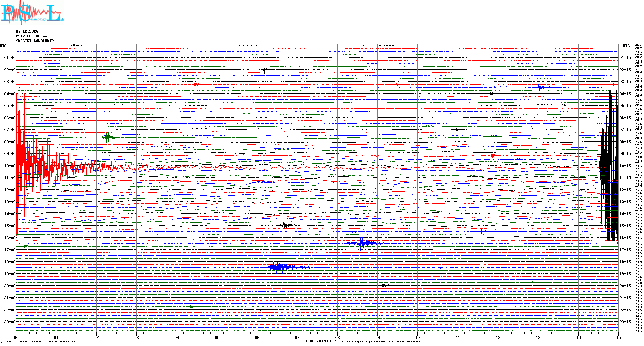
Task: Click the TIME (MINUTES) axis title
Action: tap(321, 341)
